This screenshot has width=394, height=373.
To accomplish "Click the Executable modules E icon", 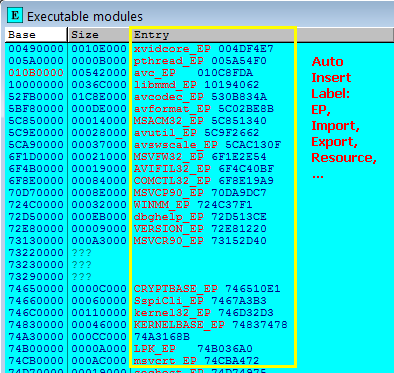I will tap(15, 16).
